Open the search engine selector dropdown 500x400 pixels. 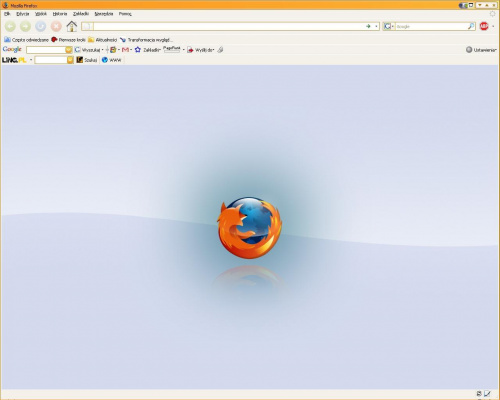pyautogui.click(x=389, y=26)
